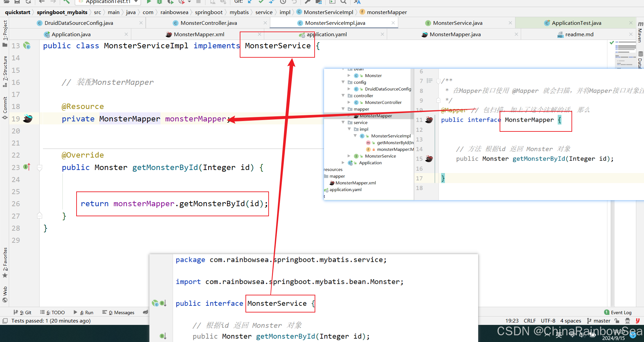Open Git history clock icon
644x342 pixels.
(x=283, y=2)
